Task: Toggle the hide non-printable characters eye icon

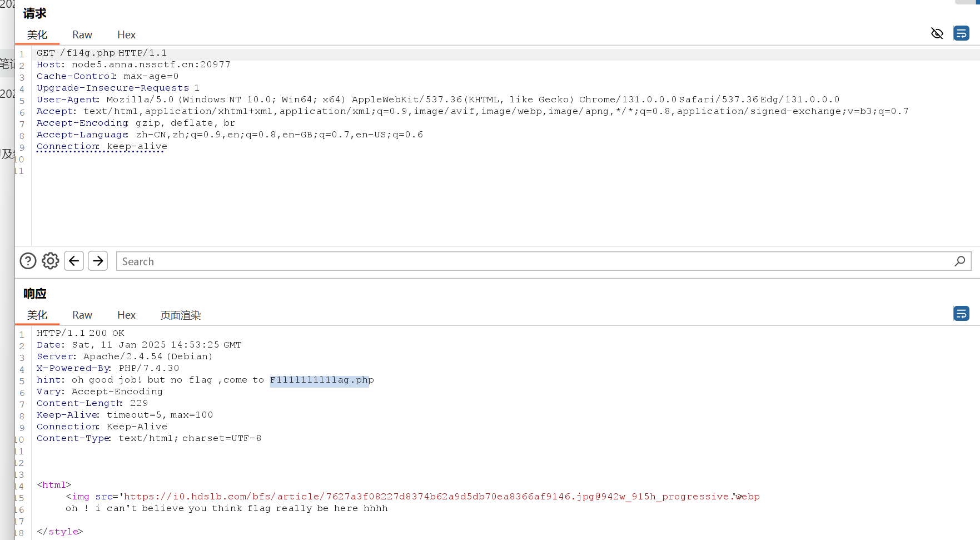Action: tap(937, 33)
